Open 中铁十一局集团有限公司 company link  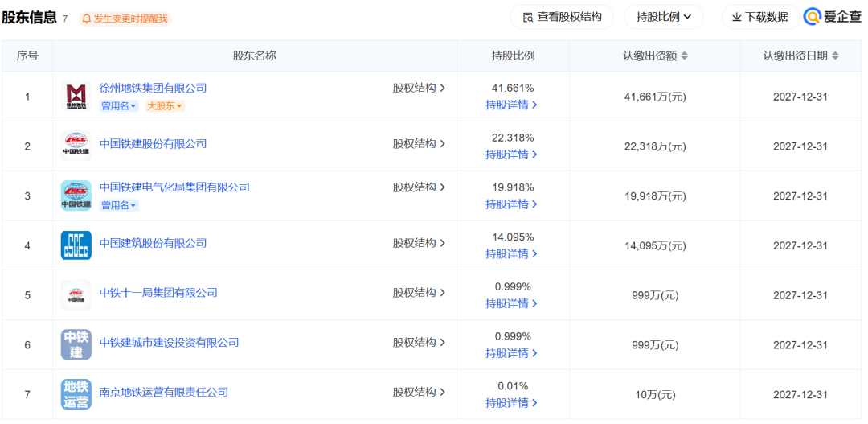(x=158, y=293)
